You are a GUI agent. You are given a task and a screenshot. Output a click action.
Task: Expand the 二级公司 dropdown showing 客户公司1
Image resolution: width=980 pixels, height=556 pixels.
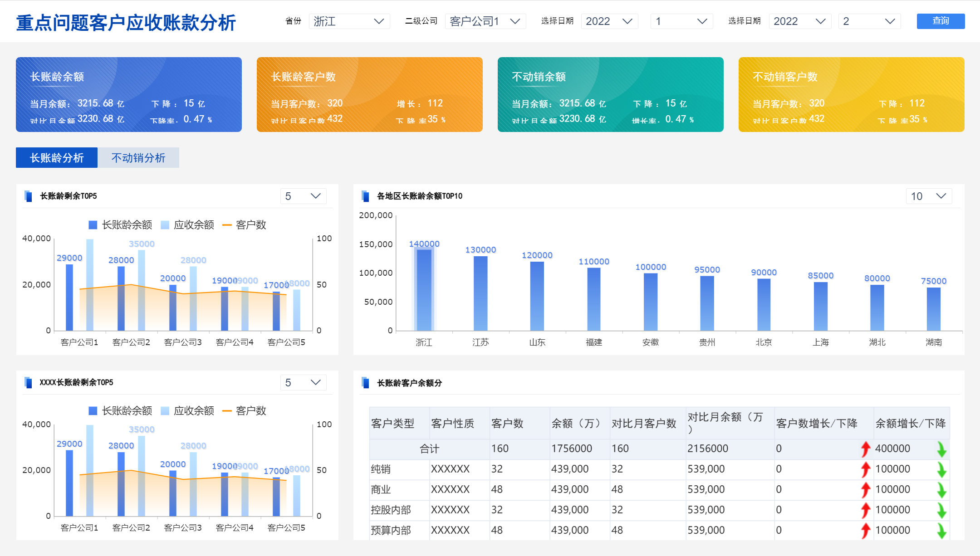tap(485, 21)
